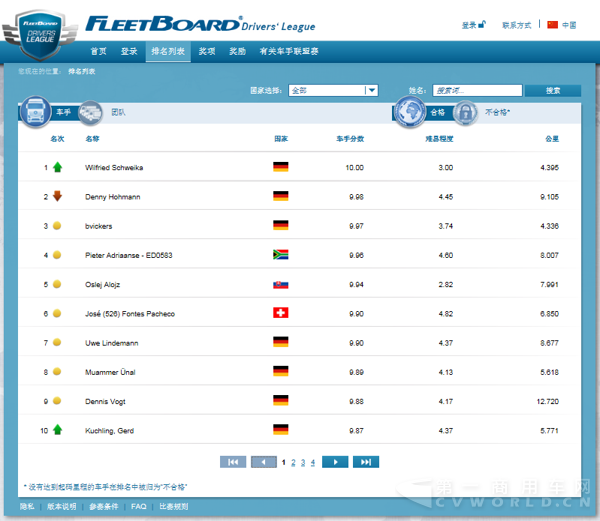Click green up arrow for Kuchling, Gerd
The width and height of the screenshot is (600, 521).
point(57,430)
